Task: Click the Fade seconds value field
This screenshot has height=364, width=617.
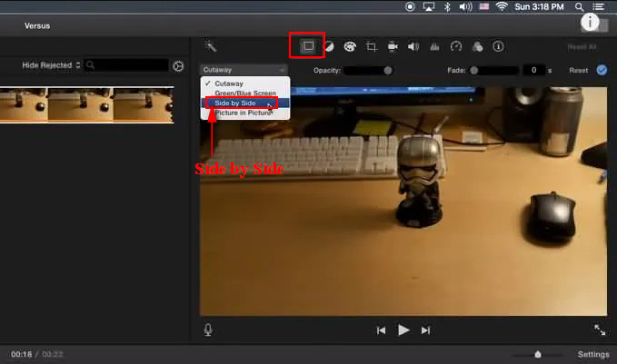Action: click(534, 71)
